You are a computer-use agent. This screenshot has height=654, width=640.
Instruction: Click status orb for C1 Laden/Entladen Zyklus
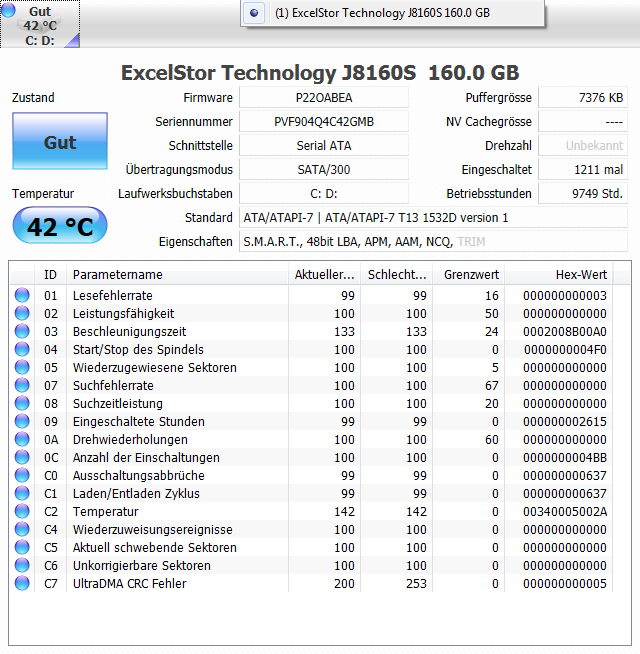click(x=22, y=493)
